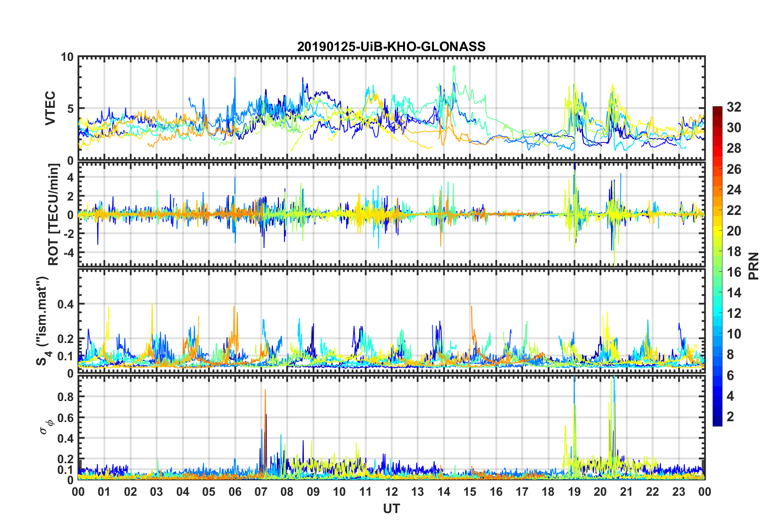Click sigma phi y-axis tick label 0.8
Image resolution: width=783 pixels, height=532 pixels.
coord(65,397)
